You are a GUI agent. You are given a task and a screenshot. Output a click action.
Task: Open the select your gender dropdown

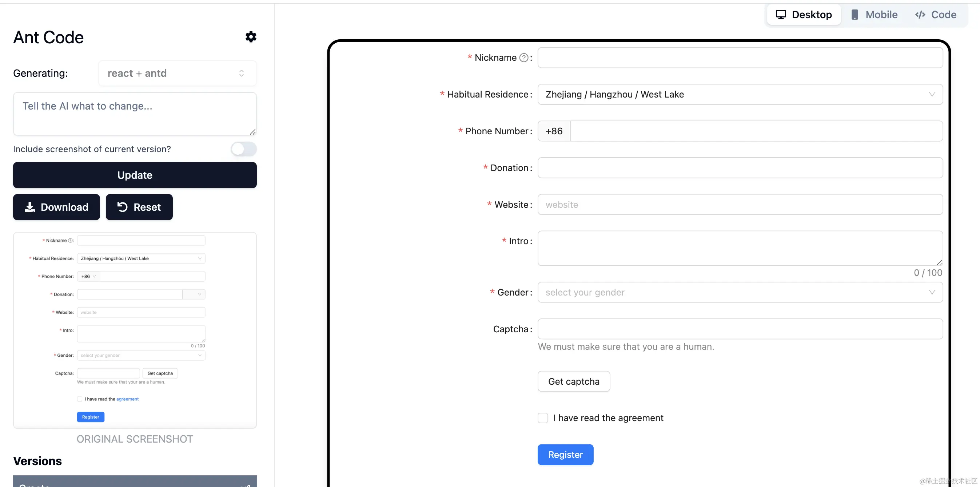point(740,292)
